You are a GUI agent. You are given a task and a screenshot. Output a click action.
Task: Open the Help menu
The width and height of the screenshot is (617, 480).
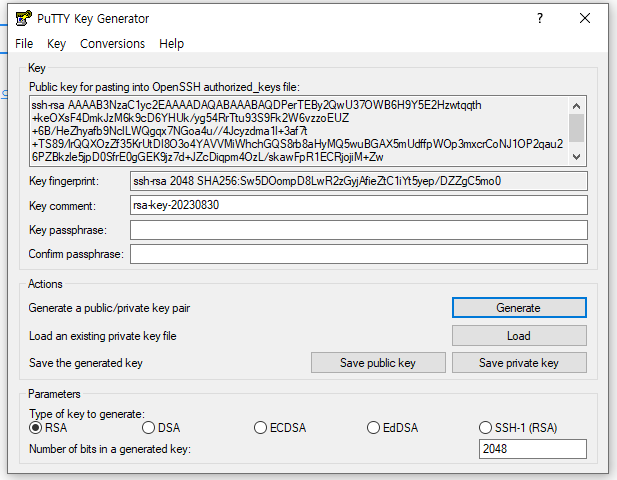pos(171,43)
